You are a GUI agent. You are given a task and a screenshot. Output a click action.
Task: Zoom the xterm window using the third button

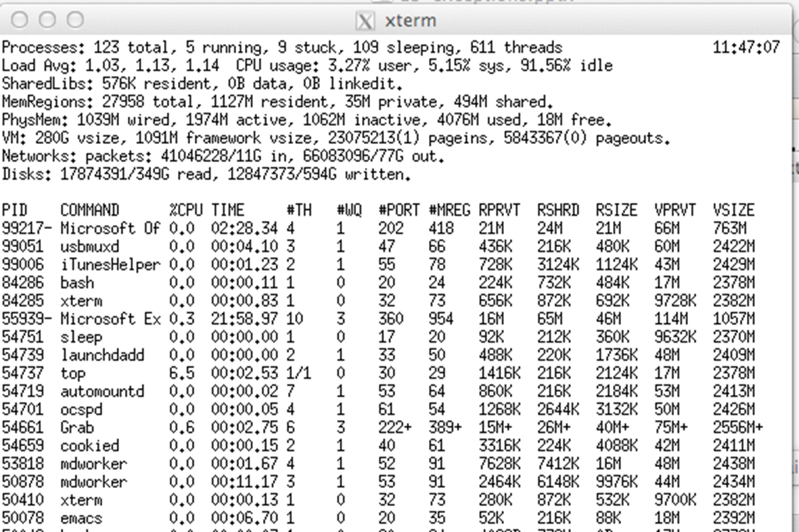(x=75, y=21)
